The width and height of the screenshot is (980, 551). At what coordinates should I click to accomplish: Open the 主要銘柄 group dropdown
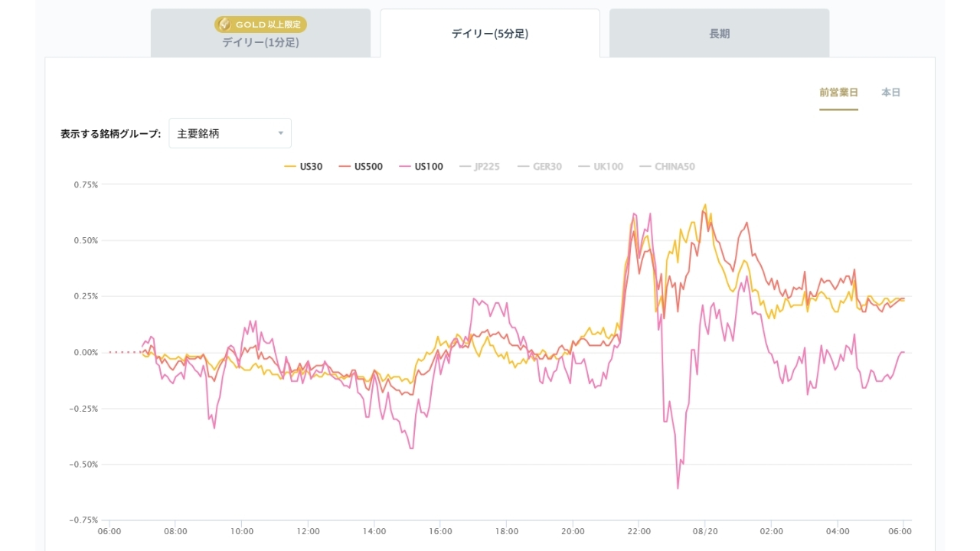coord(230,133)
